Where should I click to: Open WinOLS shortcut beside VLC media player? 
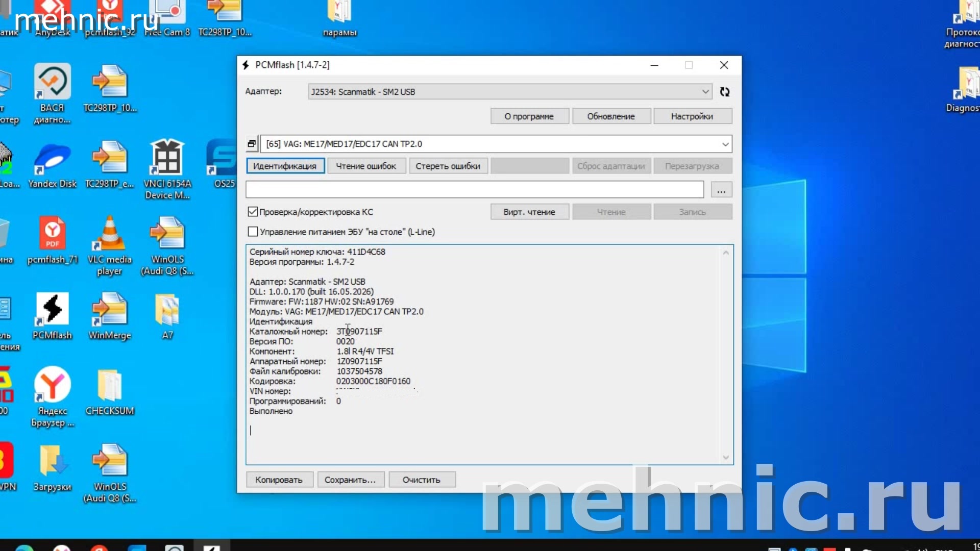click(x=167, y=246)
